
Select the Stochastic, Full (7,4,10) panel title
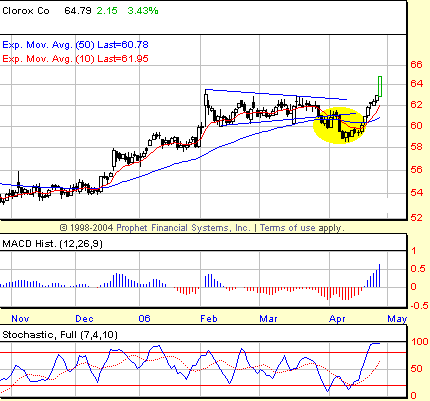tap(60, 335)
